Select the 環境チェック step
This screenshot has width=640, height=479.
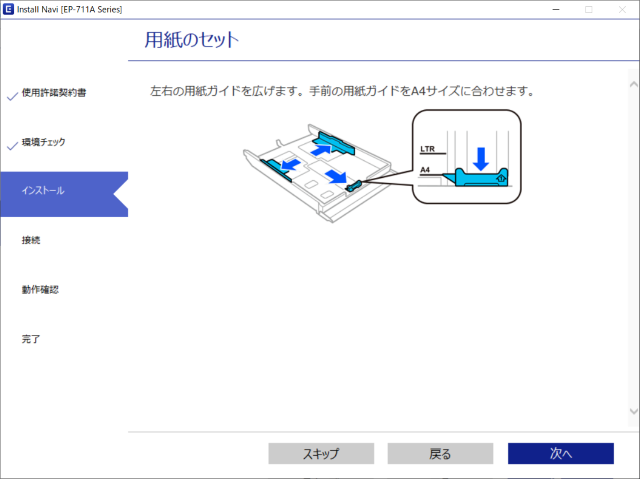pyautogui.click(x=44, y=142)
